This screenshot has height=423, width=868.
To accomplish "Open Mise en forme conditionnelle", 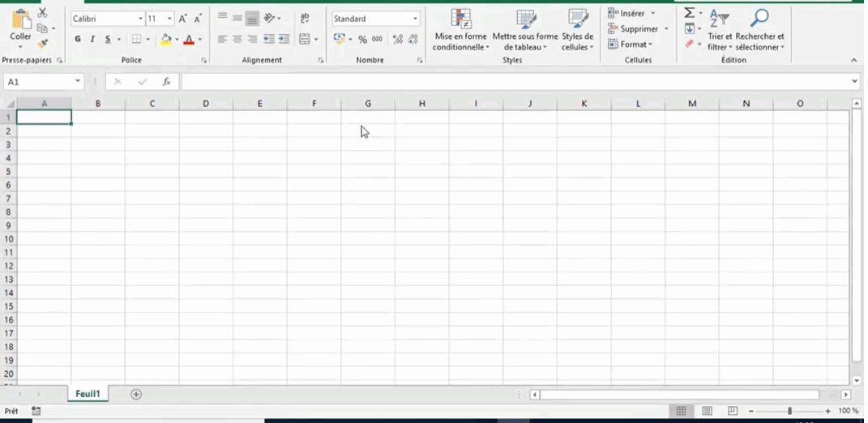I will (460, 31).
